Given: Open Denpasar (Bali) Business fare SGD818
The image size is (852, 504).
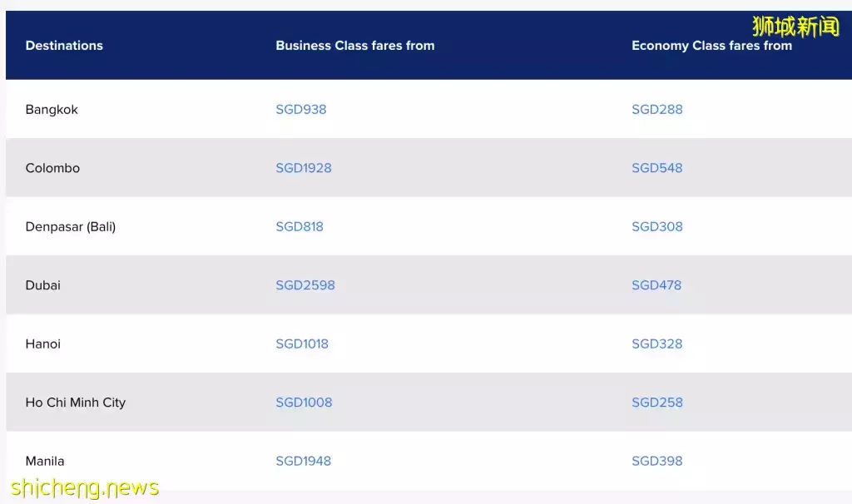Looking at the screenshot, I should [300, 226].
